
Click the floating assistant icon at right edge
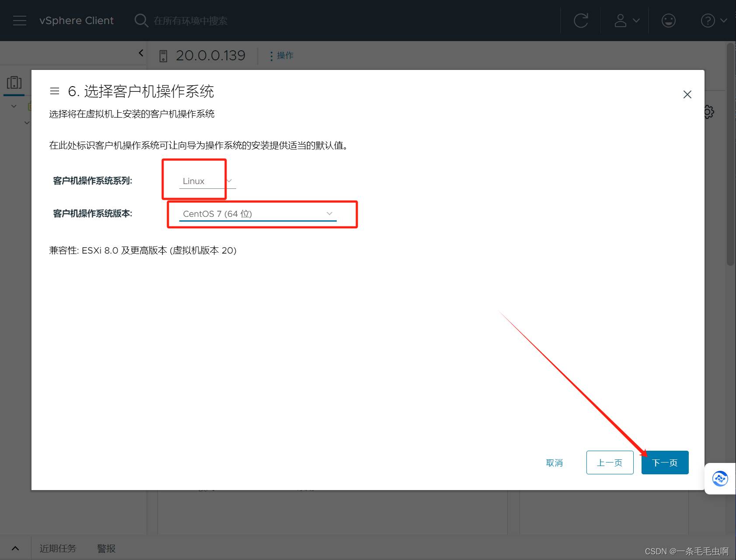(x=720, y=479)
